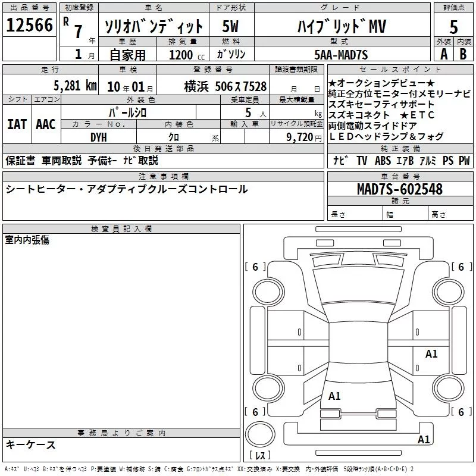Select the 検査員記入欄 header
The image size is (476, 476).
point(121,229)
